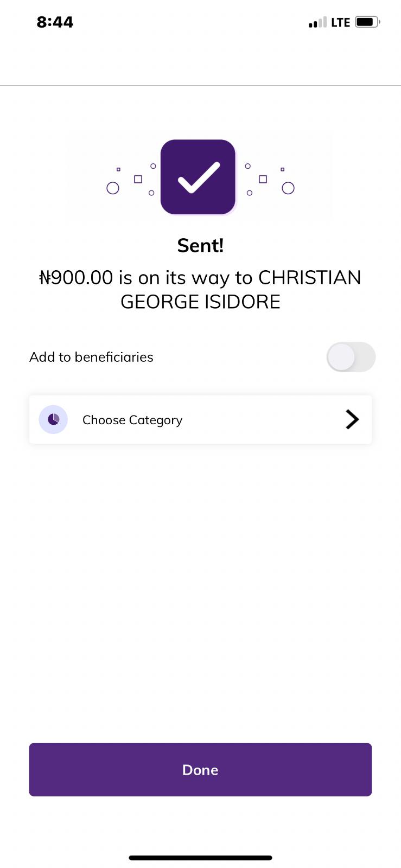The height and width of the screenshot is (868, 401).
Task: Tap the LTE network indicator
Action: [x=340, y=22]
